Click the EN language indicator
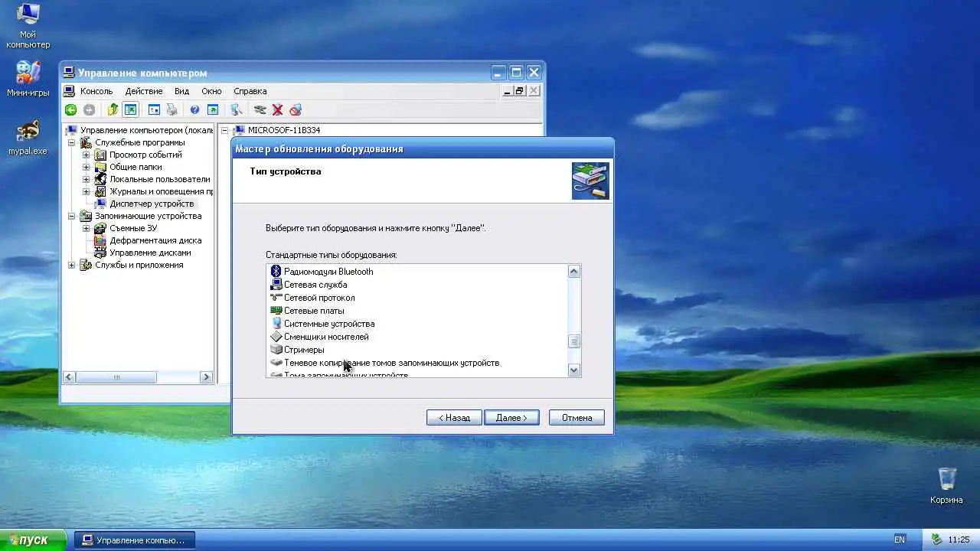Image resolution: width=980 pixels, height=551 pixels. 900,540
